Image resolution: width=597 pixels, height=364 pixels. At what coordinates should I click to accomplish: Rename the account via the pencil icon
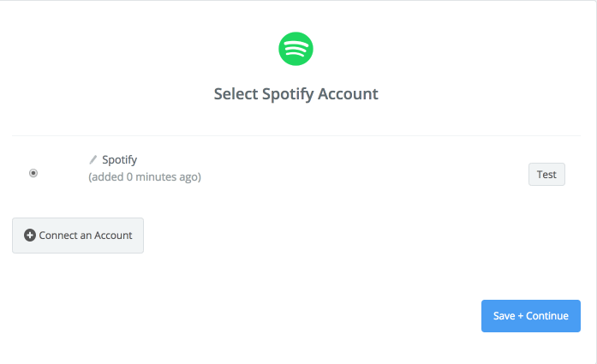tap(93, 160)
